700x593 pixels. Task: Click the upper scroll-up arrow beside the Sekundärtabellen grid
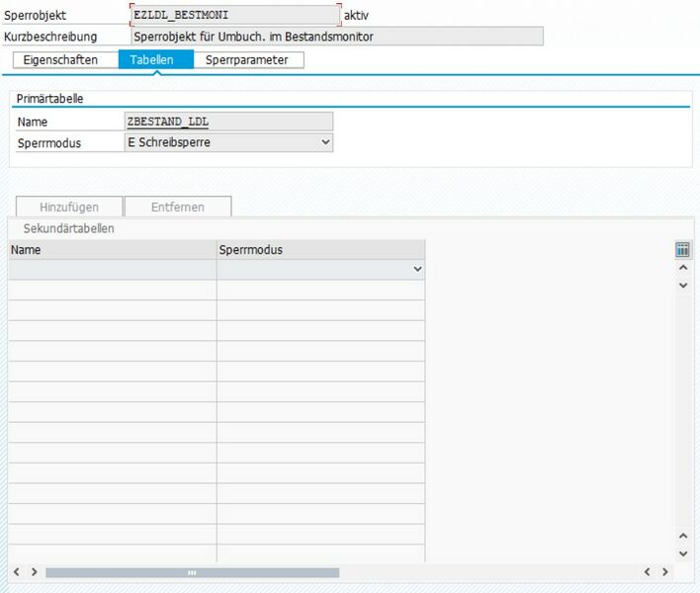click(x=682, y=268)
